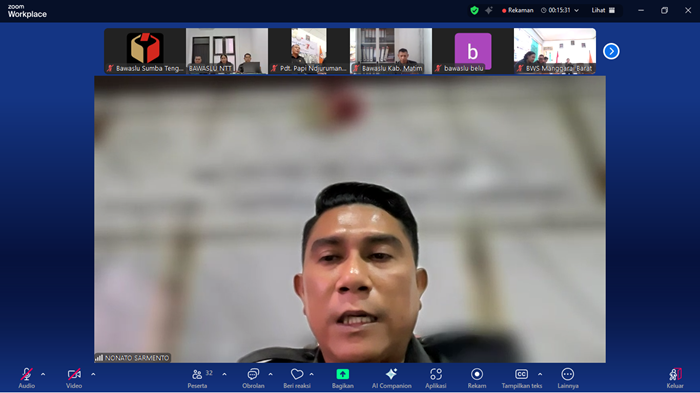700x393 pixels.
Task: Click NONATO SARMENTO name label
Action: [x=133, y=358]
